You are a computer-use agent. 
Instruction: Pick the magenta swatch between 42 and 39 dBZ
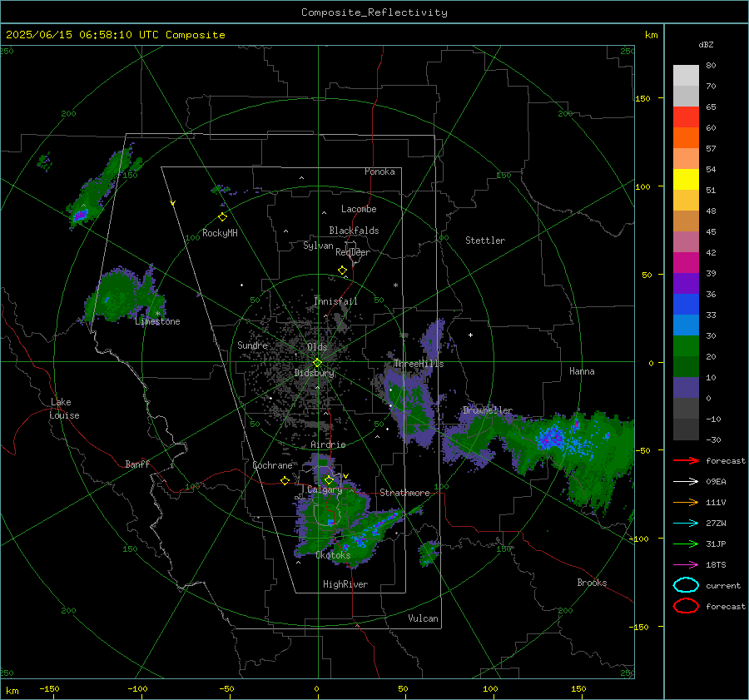686,263
